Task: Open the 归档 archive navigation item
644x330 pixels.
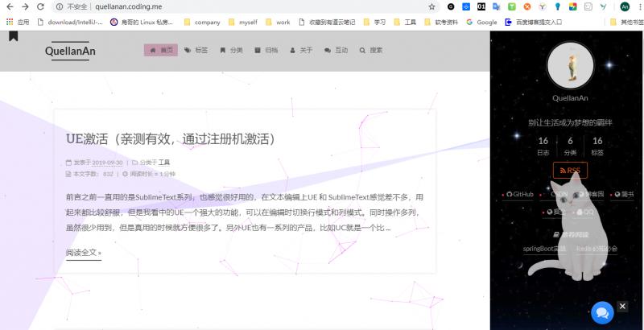Action: (x=266, y=50)
